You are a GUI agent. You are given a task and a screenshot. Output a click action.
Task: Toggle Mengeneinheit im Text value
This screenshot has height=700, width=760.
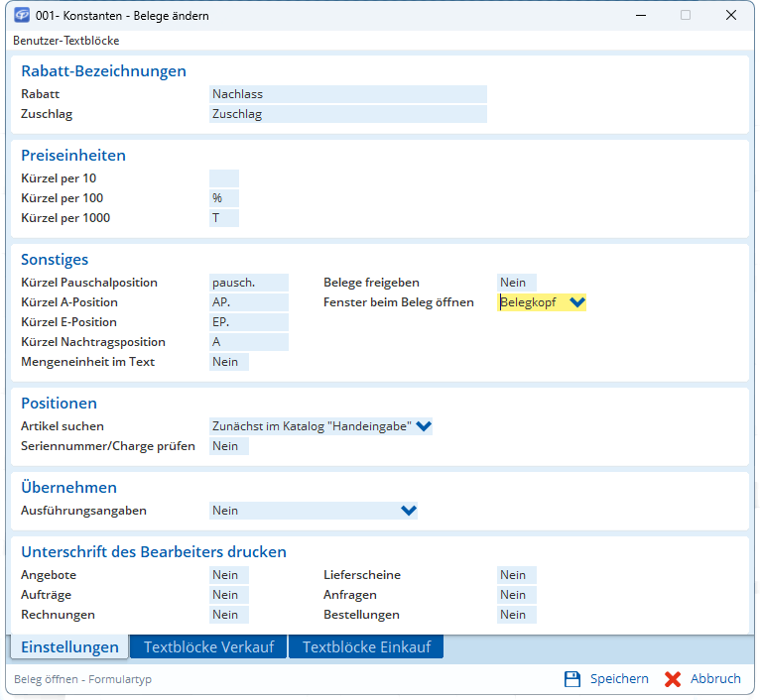point(228,362)
